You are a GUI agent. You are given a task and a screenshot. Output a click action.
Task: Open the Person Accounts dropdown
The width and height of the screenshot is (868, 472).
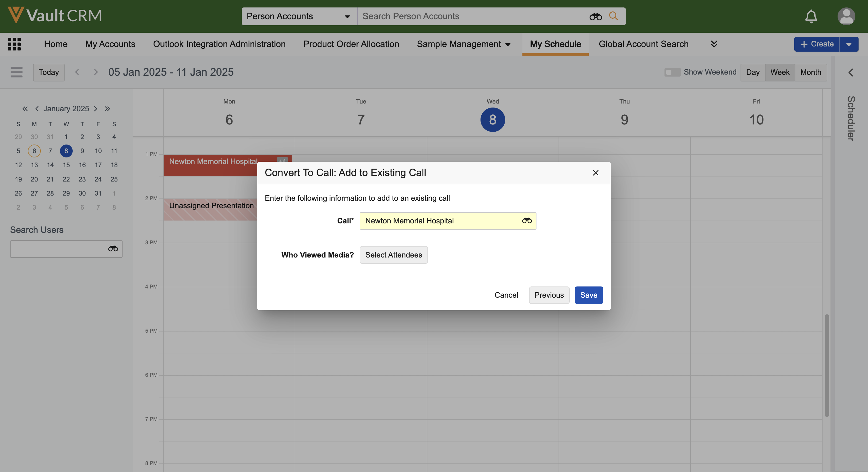[299, 16]
